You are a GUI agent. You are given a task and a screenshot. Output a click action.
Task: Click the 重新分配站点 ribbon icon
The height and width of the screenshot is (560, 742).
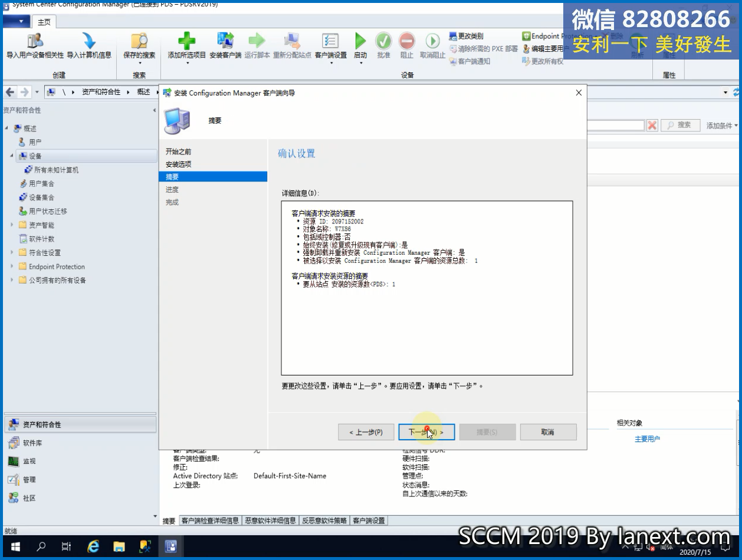tap(292, 41)
